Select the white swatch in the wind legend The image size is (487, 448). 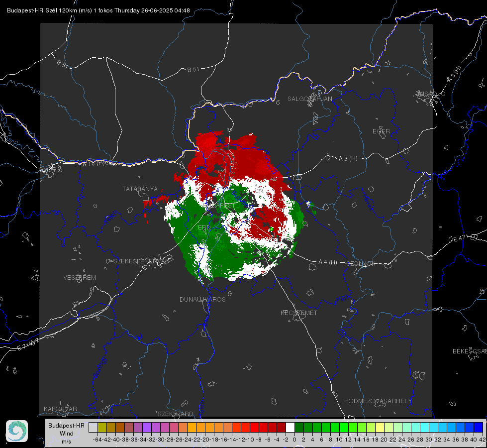290,428
